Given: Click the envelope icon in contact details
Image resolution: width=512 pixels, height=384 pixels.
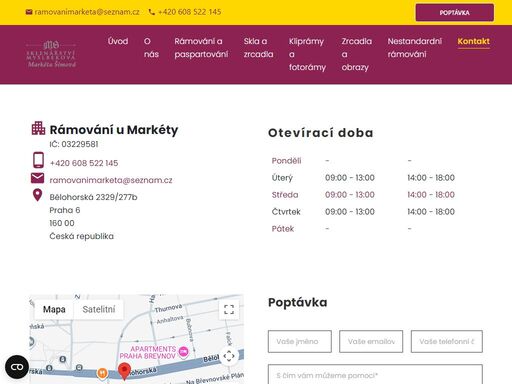Looking at the screenshot, I should (37, 178).
